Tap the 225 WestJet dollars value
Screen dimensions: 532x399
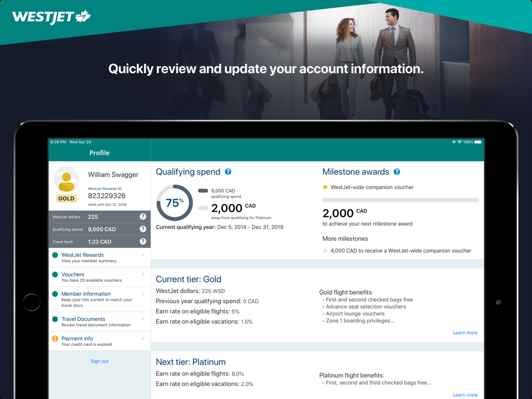[93, 217]
